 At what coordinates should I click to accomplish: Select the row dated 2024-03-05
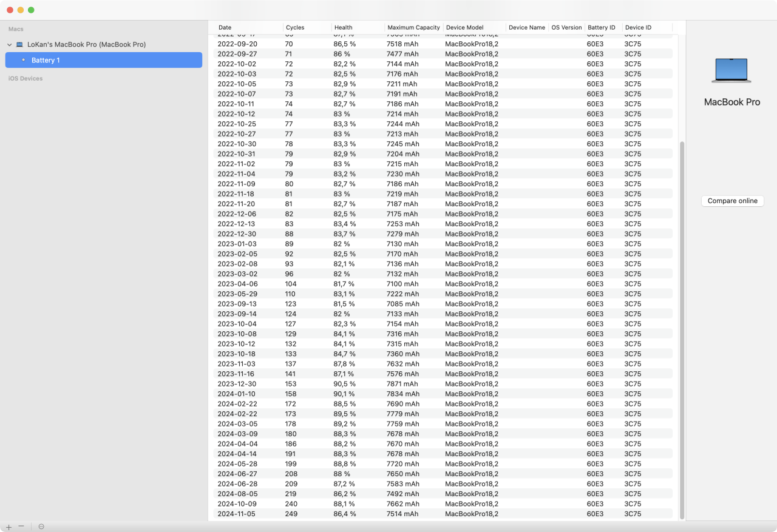[x=444, y=423]
